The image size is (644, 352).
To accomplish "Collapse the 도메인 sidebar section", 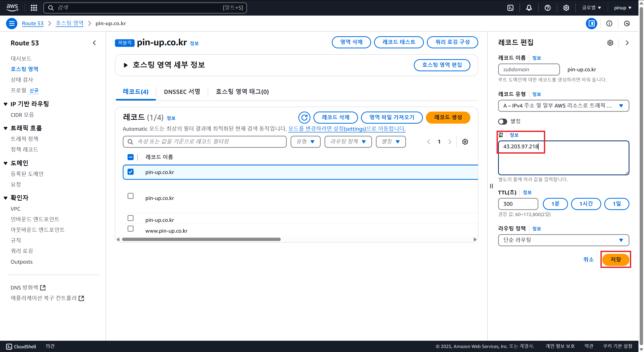I will (x=6, y=163).
